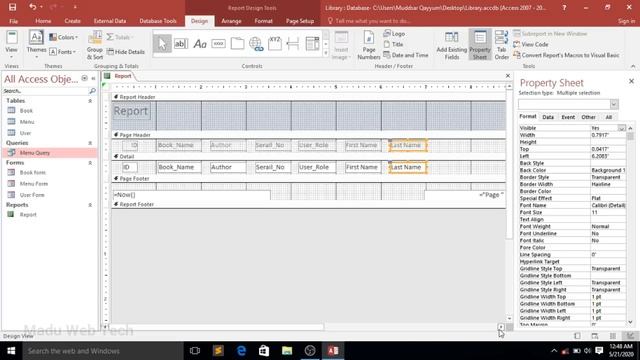The image size is (640, 360).
Task: Click the Task View taskbar icon
Action: click(x=195, y=351)
